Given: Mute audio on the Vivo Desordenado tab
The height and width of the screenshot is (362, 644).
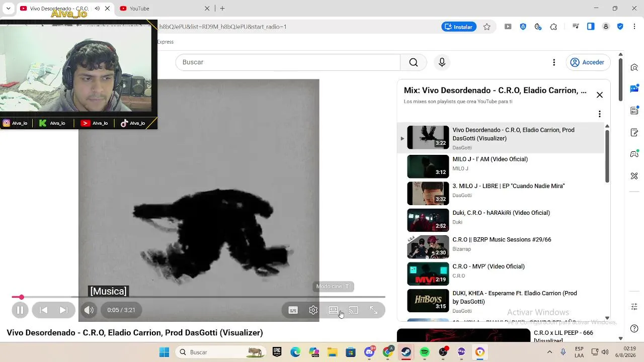Looking at the screenshot, I should pyautogui.click(x=97, y=9).
